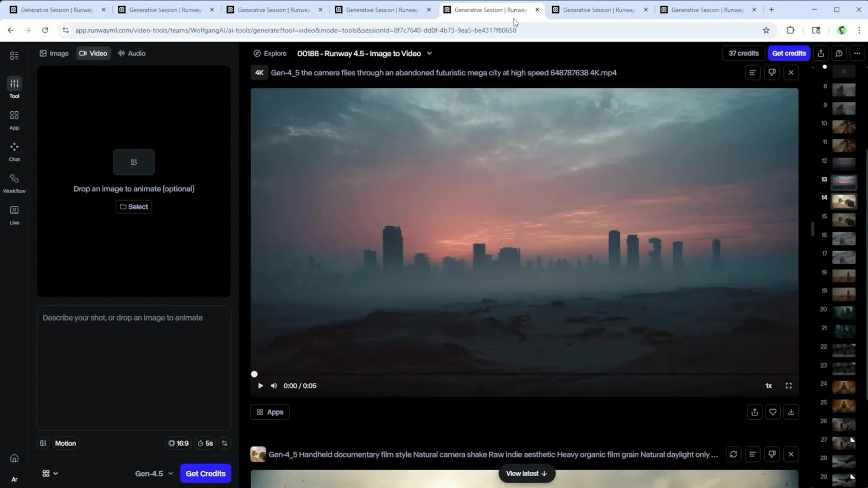Select thumbnail number 14 in the list
Image resolution: width=868 pixels, height=488 pixels.
[844, 201]
